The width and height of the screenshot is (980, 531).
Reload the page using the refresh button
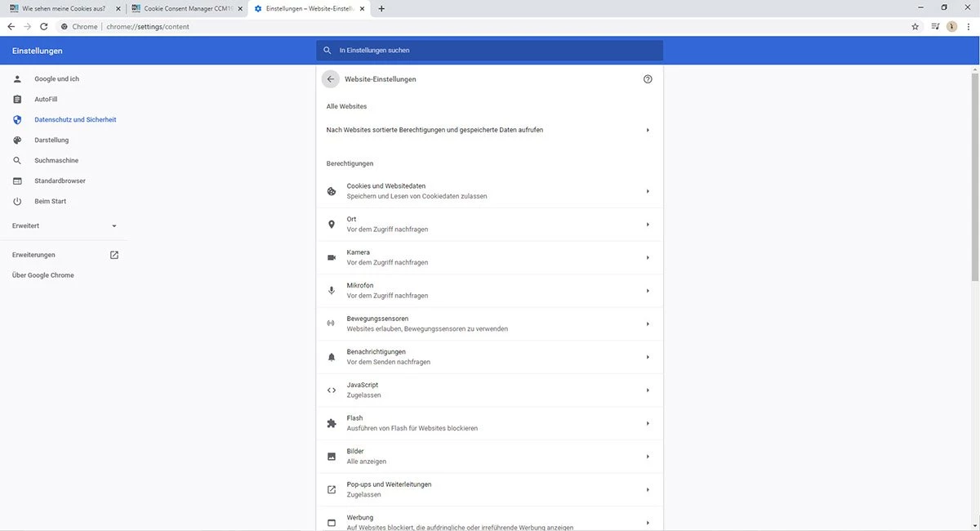pos(44,26)
